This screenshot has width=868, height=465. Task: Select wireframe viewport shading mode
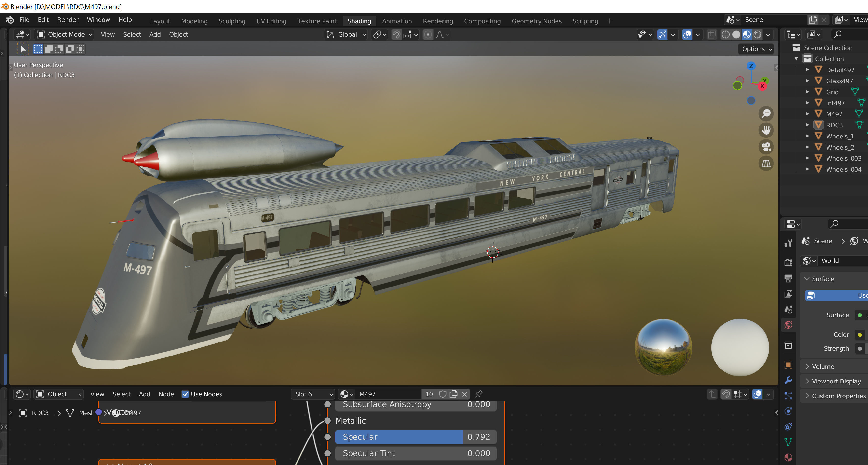click(x=725, y=35)
